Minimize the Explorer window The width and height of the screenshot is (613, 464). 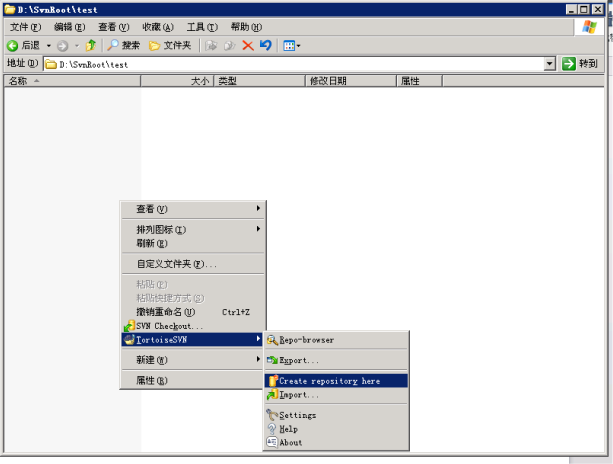[x=572, y=9]
